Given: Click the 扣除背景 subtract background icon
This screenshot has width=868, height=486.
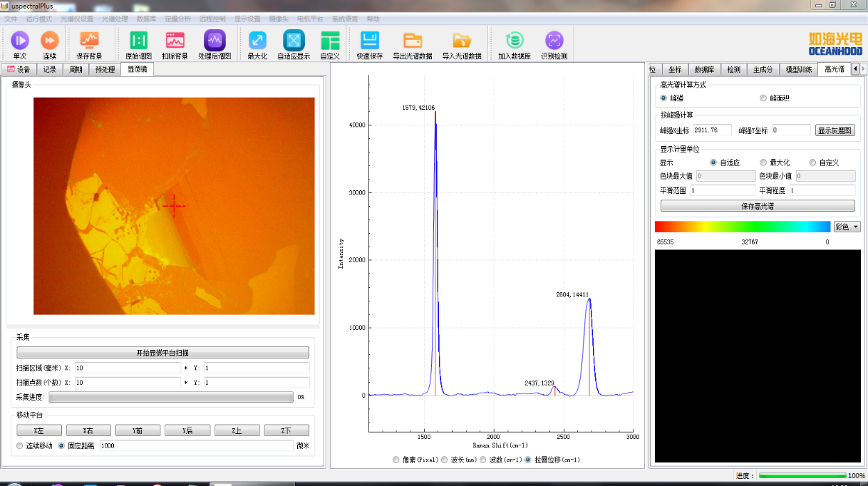Looking at the screenshot, I should tap(175, 41).
